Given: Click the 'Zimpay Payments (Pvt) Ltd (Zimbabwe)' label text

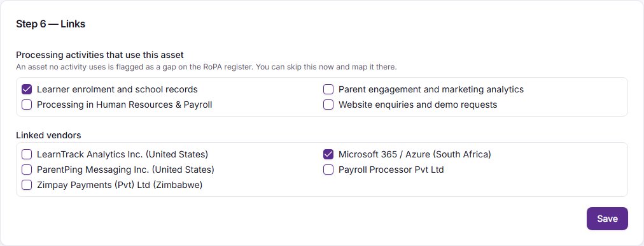Looking at the screenshot, I should (x=120, y=185).
